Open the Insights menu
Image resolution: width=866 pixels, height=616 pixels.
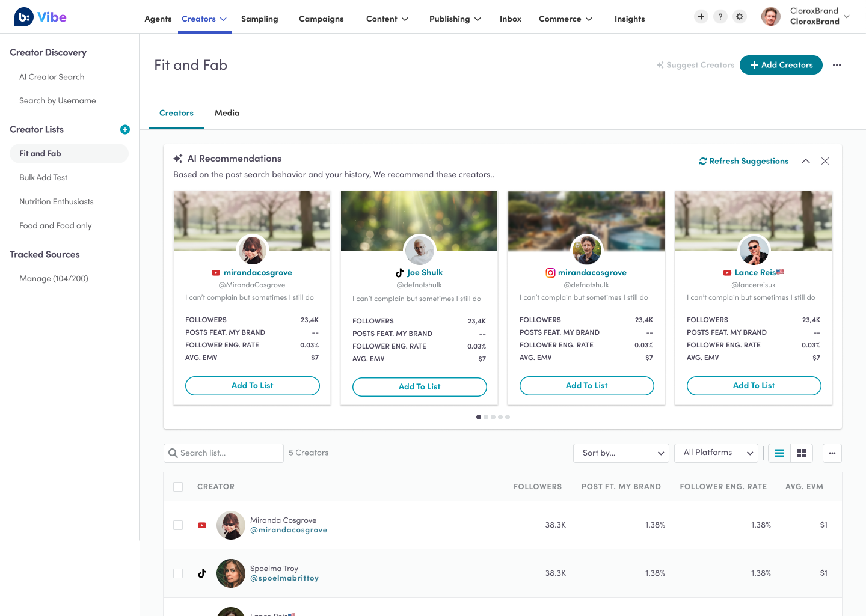pos(630,19)
